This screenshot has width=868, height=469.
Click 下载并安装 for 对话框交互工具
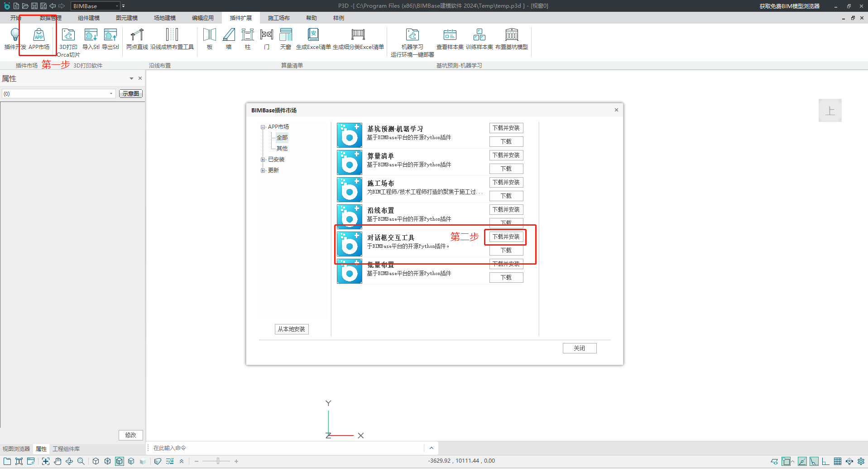point(506,237)
